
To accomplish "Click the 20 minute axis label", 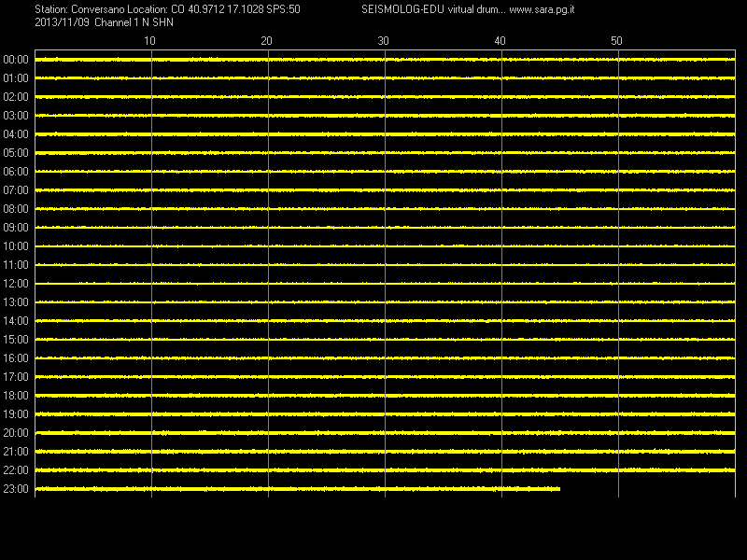I will (x=266, y=41).
